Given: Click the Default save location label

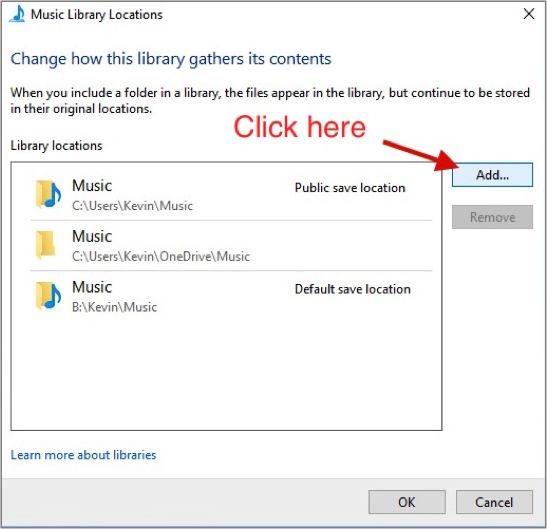Looking at the screenshot, I should click(352, 289).
